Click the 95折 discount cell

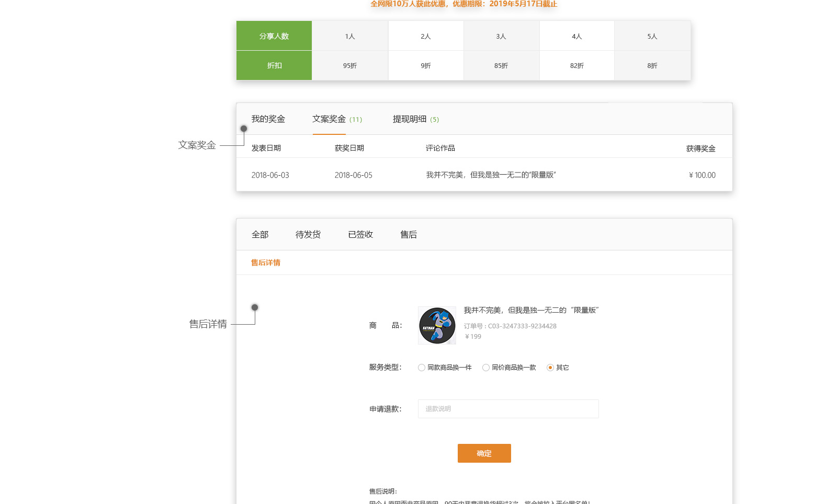pyautogui.click(x=350, y=65)
